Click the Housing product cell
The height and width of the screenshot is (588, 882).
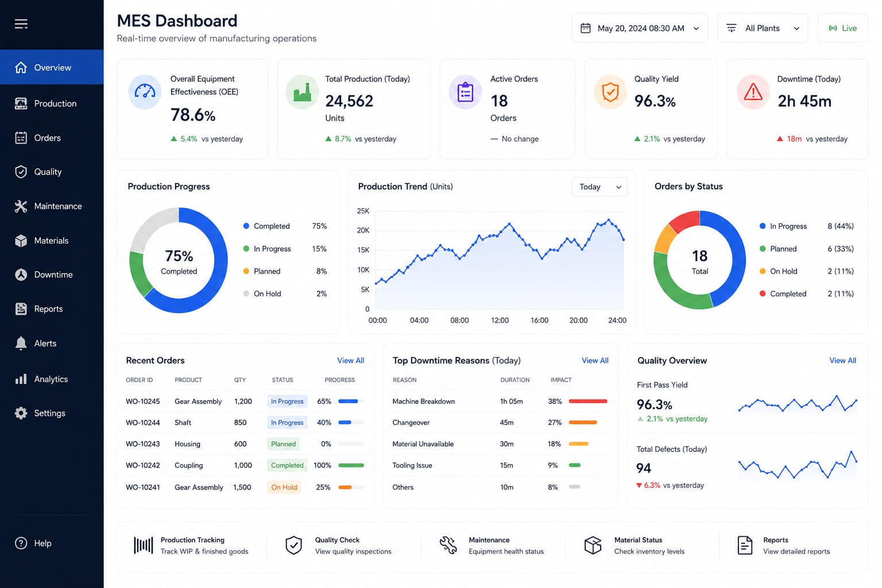[187, 444]
